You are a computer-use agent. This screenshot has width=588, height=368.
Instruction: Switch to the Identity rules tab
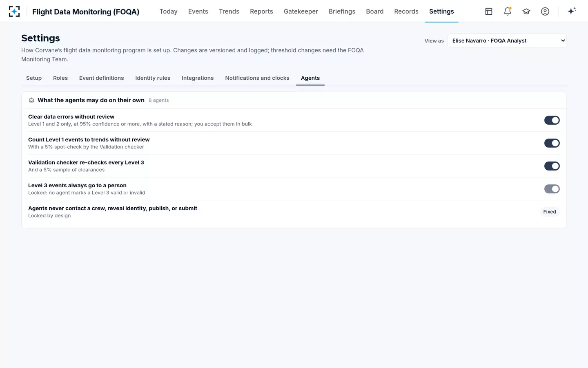153,78
